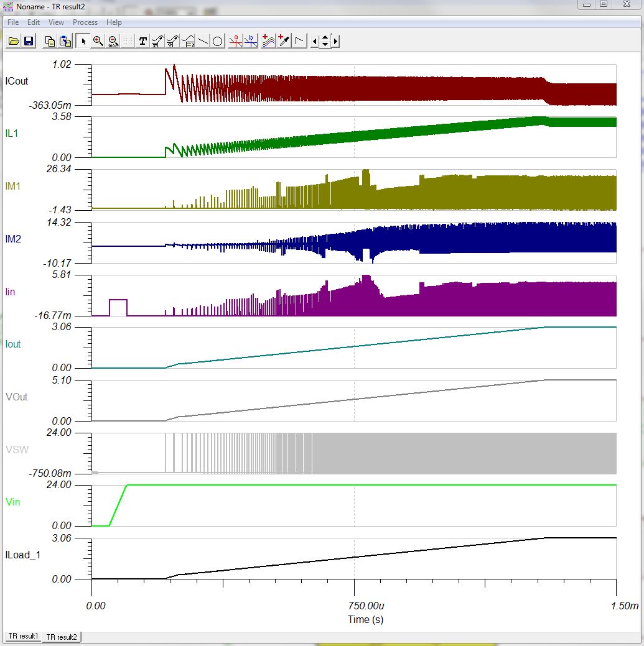Open the Process menu

pyautogui.click(x=85, y=22)
